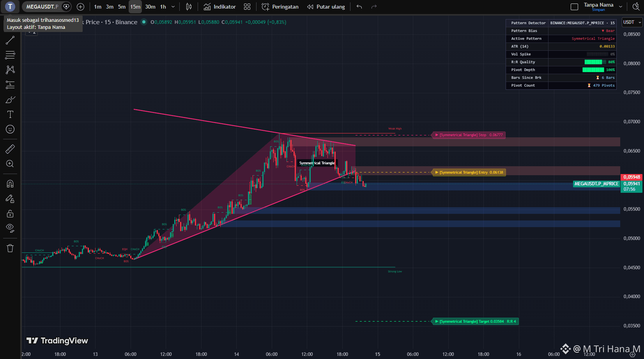The image size is (644, 359).
Task: Switch to the 1m timeframe
Action: pyautogui.click(x=97, y=7)
